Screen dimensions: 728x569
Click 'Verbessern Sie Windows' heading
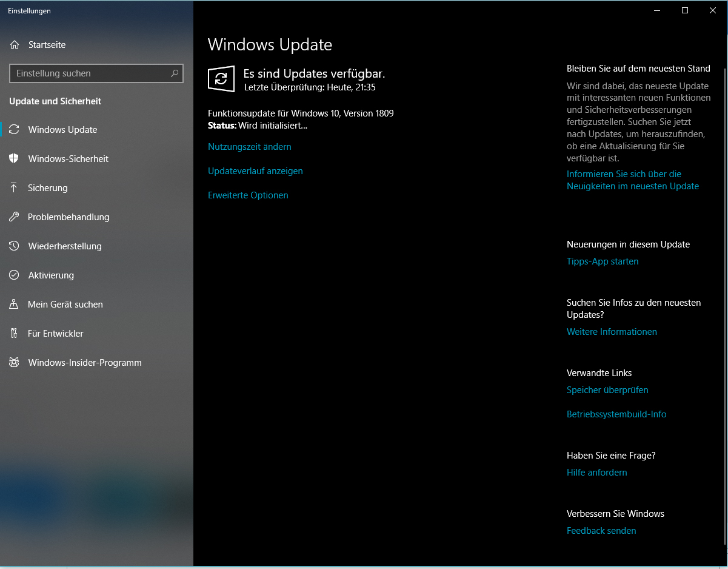pos(615,514)
